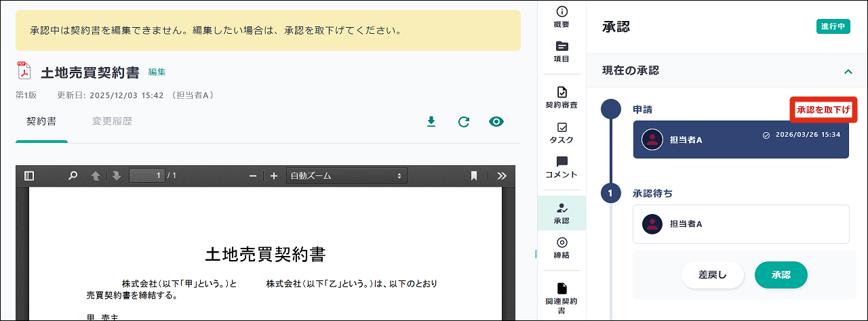This screenshot has height=321, width=868.
Task: Collapse the 現在の承認 section
Action: pos(848,71)
